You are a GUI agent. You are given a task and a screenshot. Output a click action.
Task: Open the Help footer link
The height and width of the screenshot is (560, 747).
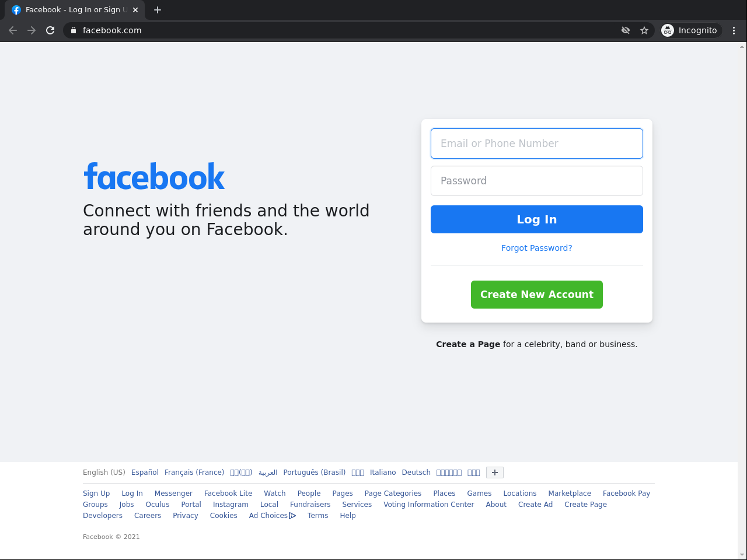click(x=348, y=516)
